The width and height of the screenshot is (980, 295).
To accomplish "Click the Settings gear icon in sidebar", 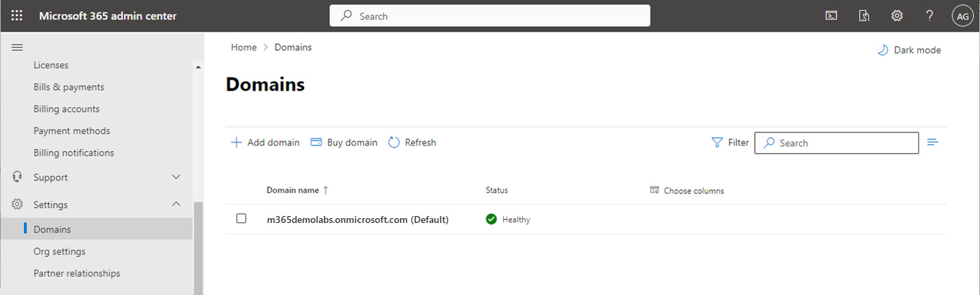I will (x=18, y=204).
